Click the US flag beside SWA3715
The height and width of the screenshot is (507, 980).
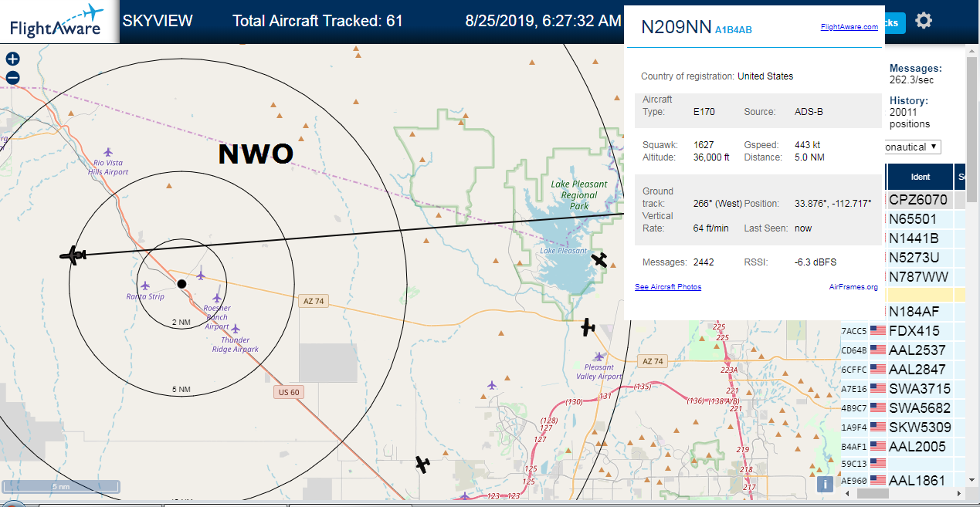pos(878,388)
